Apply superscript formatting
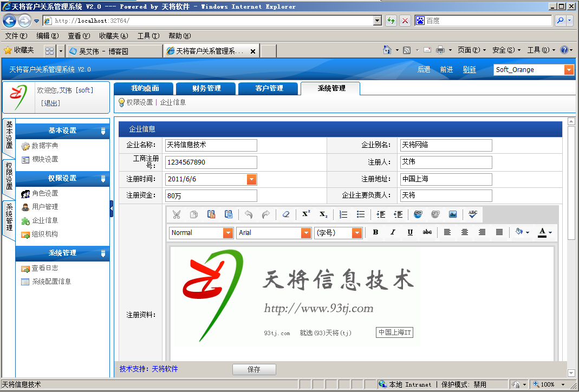Screen dimensions: 579x392 (306, 214)
